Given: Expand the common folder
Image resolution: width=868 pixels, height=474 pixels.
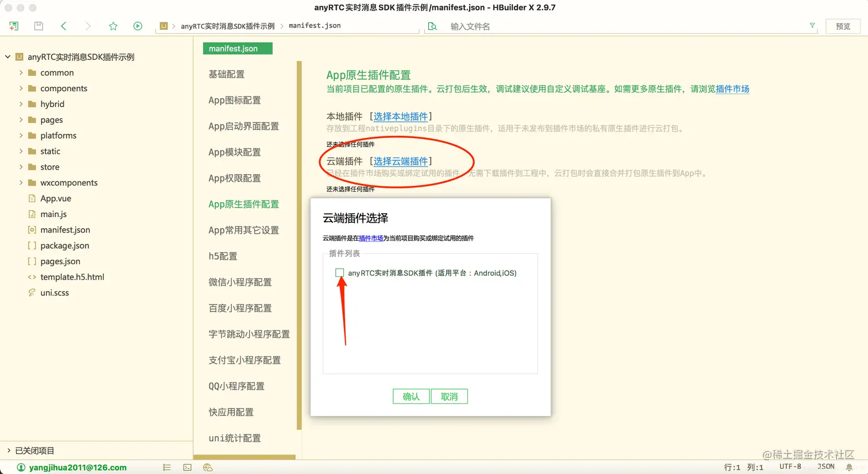Looking at the screenshot, I should click(x=21, y=72).
